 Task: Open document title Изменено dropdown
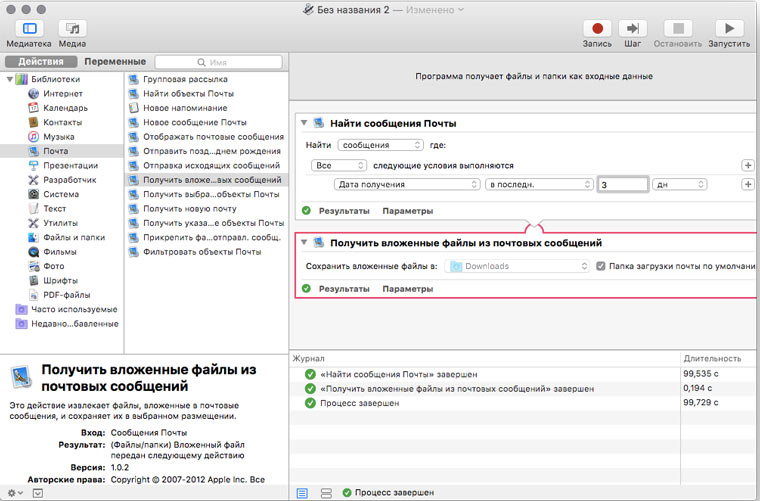tap(435, 10)
